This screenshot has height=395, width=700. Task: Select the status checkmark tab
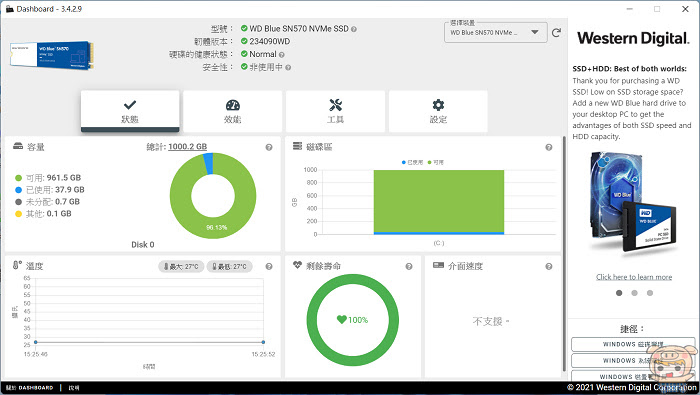130,111
